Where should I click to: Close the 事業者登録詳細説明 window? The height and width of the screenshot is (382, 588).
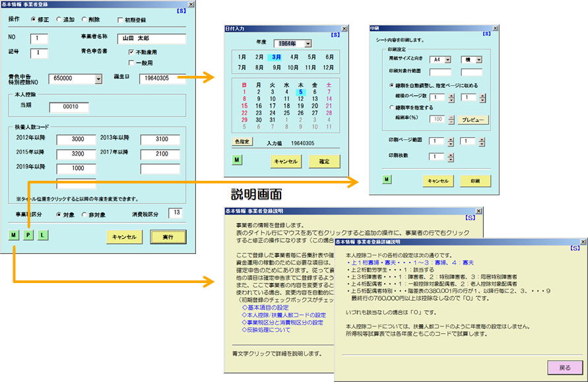click(583, 241)
